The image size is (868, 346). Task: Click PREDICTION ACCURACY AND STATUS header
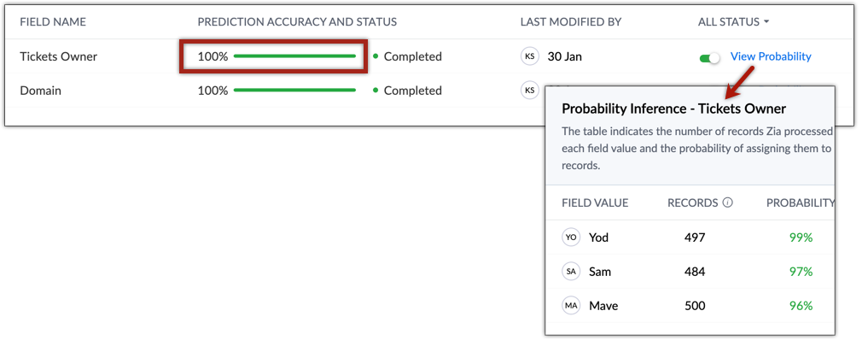click(297, 22)
